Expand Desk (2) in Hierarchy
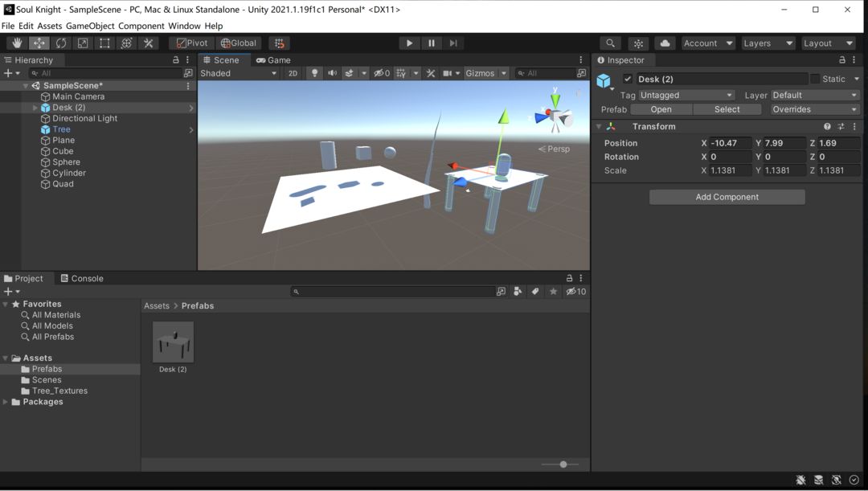868x491 pixels. [x=35, y=108]
